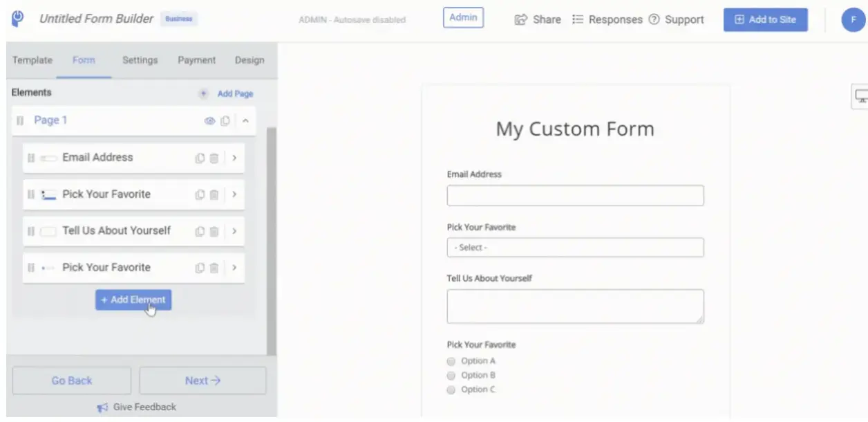This screenshot has height=422, width=868.
Task: Click the Add Element button
Action: point(133,300)
